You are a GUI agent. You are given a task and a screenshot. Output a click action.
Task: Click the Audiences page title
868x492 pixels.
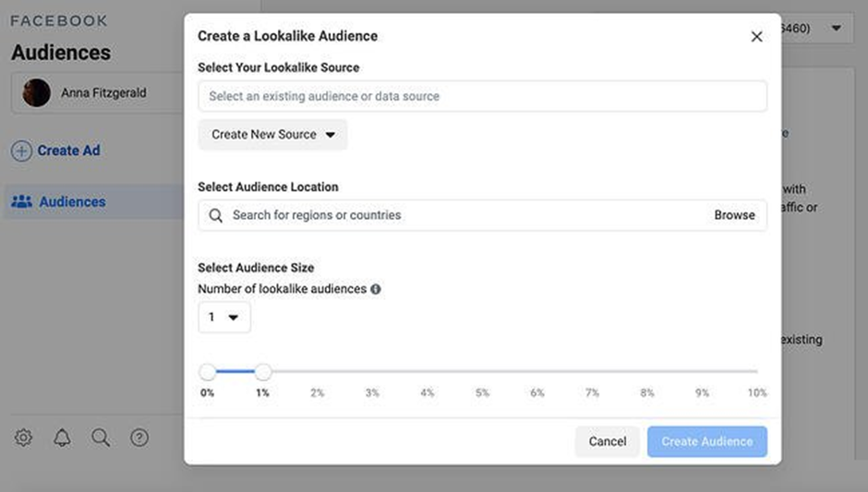coord(61,53)
